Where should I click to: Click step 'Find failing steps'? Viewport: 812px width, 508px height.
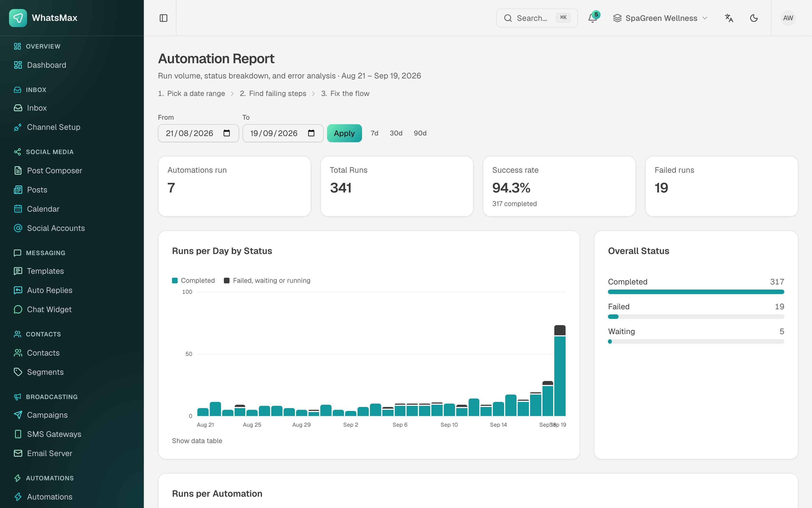point(277,93)
